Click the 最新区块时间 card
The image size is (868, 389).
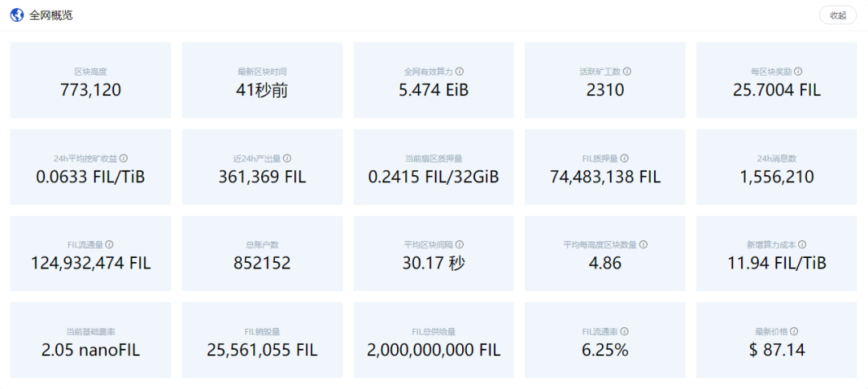click(262, 80)
